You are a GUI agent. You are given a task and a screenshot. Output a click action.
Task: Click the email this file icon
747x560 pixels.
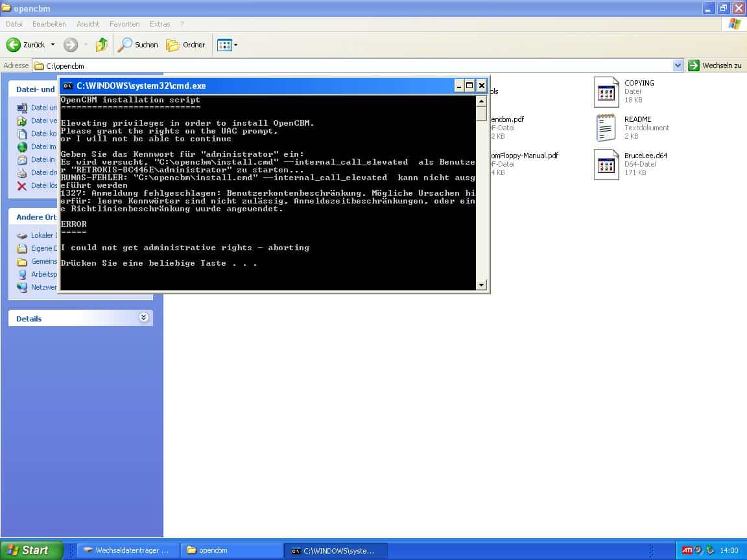click(x=22, y=159)
